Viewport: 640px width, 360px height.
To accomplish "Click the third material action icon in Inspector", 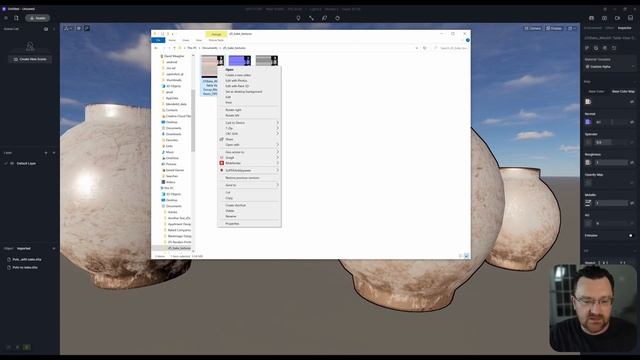I will click(605, 48).
